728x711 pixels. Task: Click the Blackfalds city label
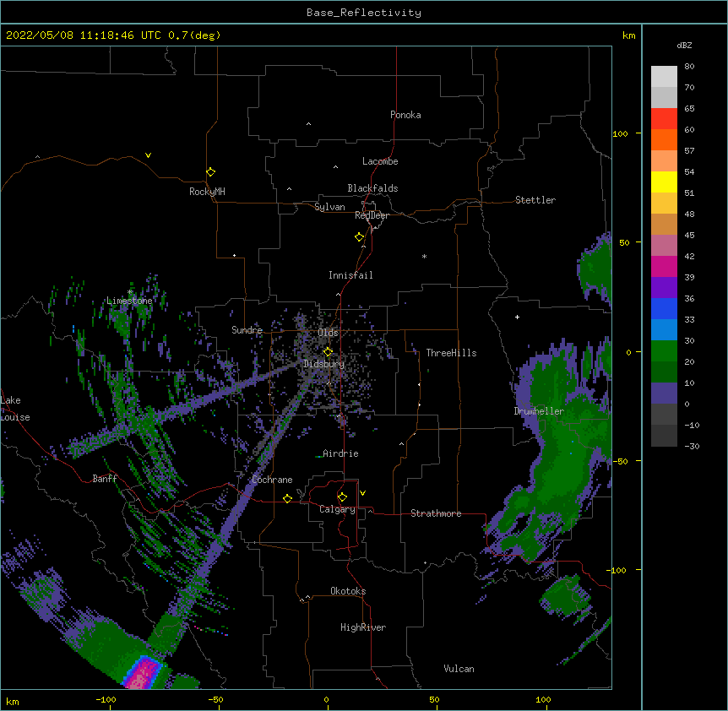point(372,188)
